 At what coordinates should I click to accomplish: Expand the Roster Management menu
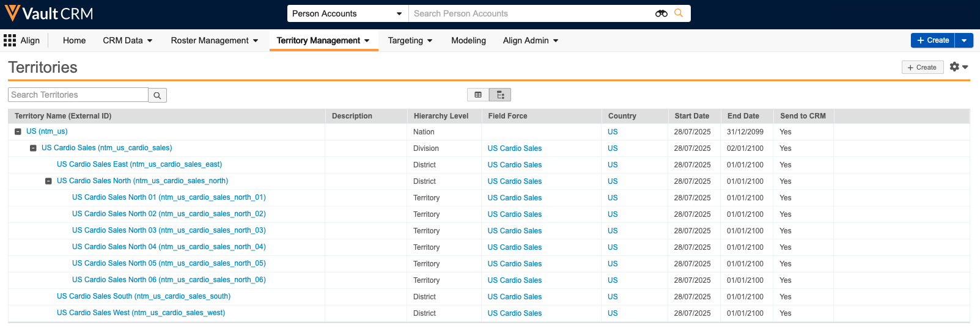pyautogui.click(x=214, y=40)
